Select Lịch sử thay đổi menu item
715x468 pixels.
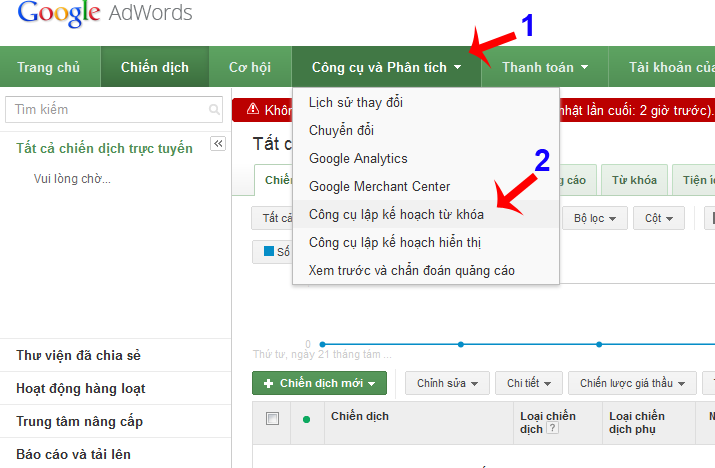tap(426, 103)
